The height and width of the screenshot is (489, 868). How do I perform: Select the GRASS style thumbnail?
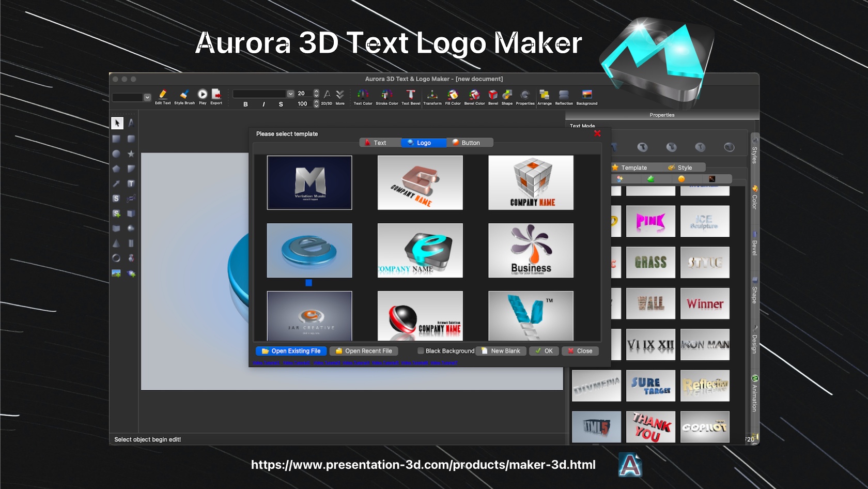(x=650, y=262)
